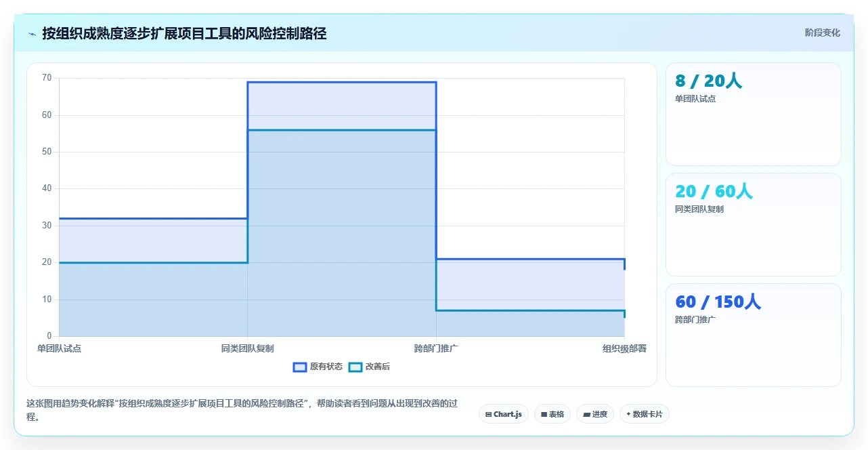Click the y-axis value 10
This screenshot has height=450, width=868.
click(x=47, y=300)
